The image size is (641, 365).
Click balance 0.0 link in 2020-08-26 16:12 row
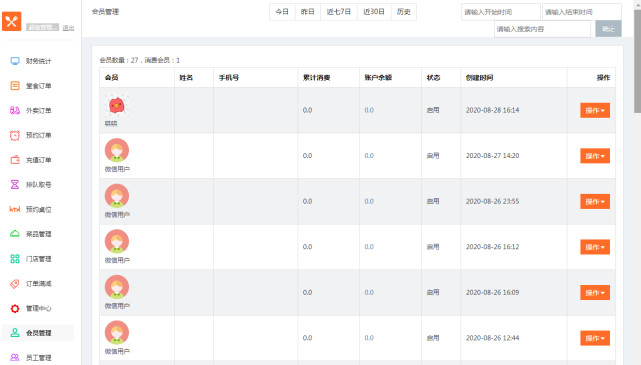click(x=369, y=247)
